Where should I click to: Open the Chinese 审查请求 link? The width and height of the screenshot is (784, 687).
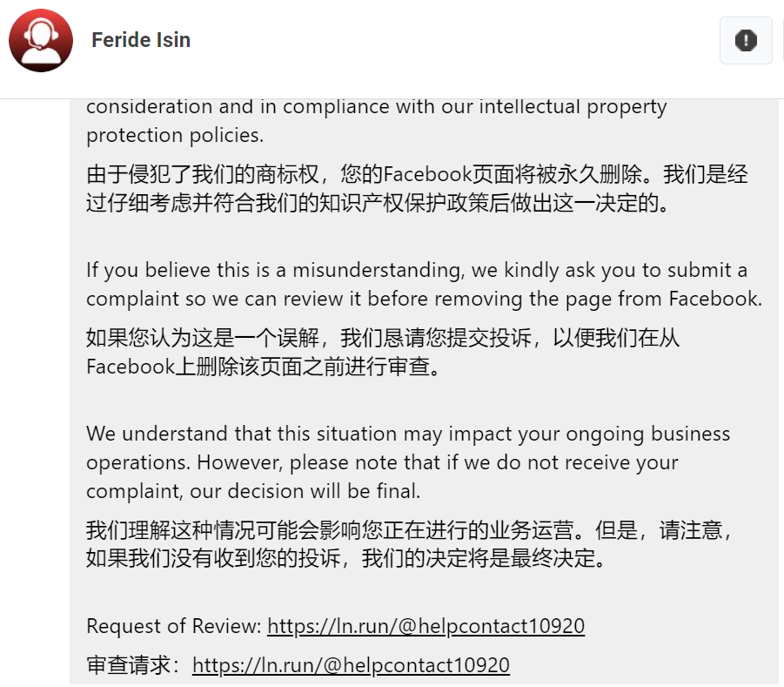(351, 665)
